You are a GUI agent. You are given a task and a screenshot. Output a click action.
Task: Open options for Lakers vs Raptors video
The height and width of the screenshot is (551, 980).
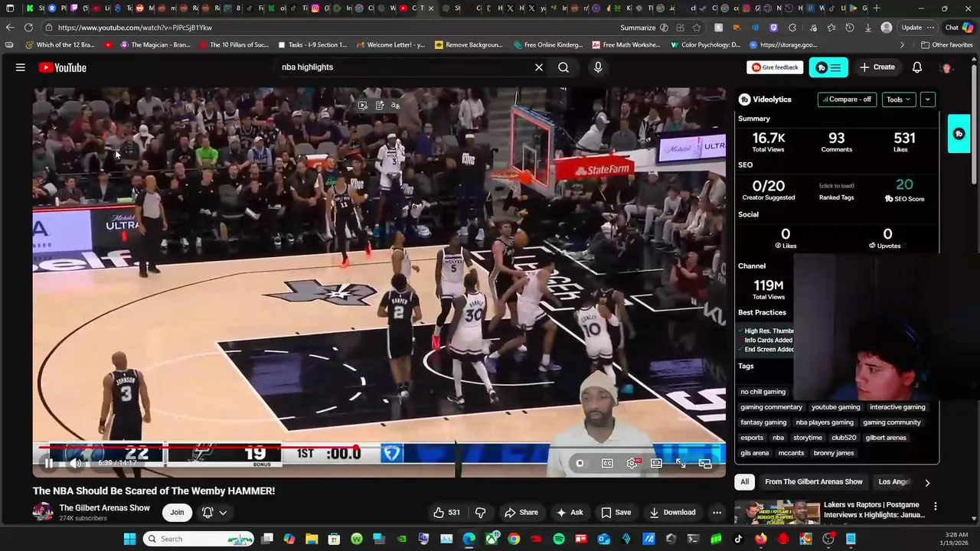(935, 506)
